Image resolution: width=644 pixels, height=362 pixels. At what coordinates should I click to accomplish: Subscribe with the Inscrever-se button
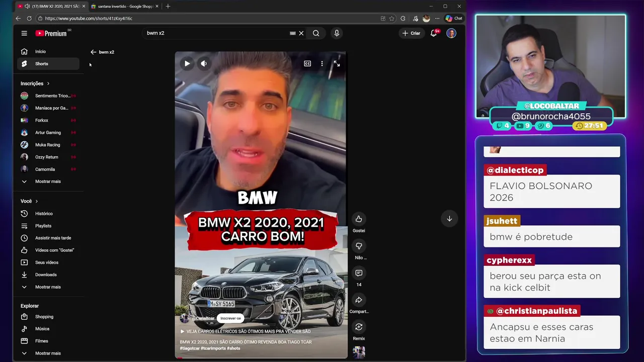click(230, 318)
